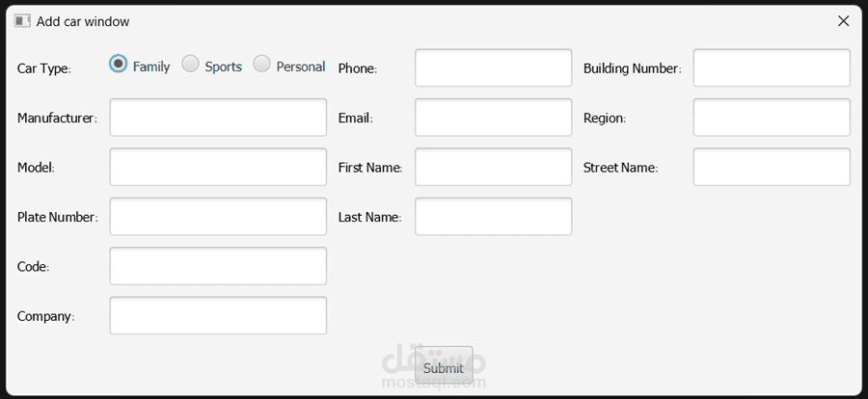Select the Family car type

coord(119,64)
